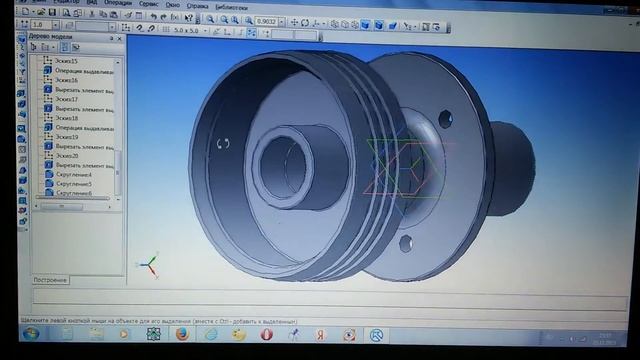This screenshot has height=360, width=640.
Task: Open the Окно menu
Action: (173, 5)
